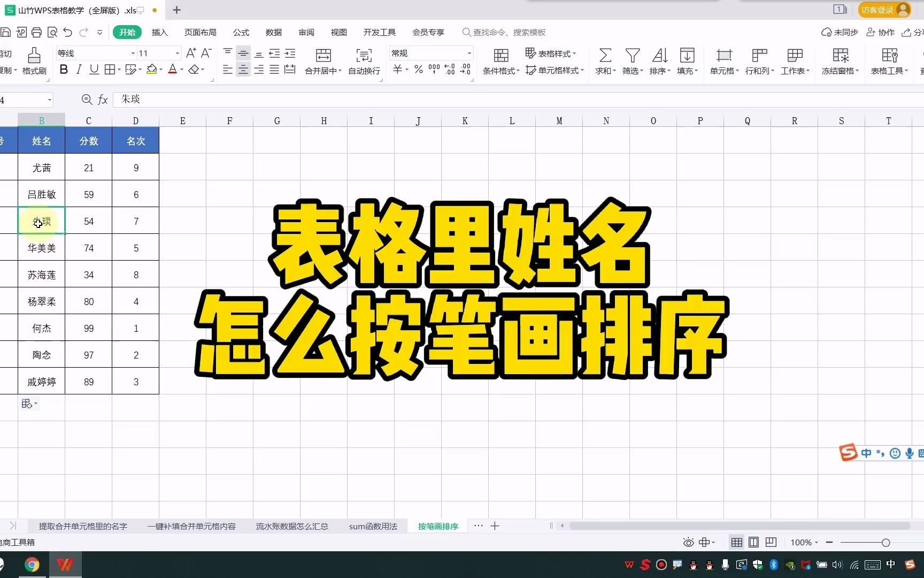Open the Cells (单元格) menu icon

coord(724,55)
